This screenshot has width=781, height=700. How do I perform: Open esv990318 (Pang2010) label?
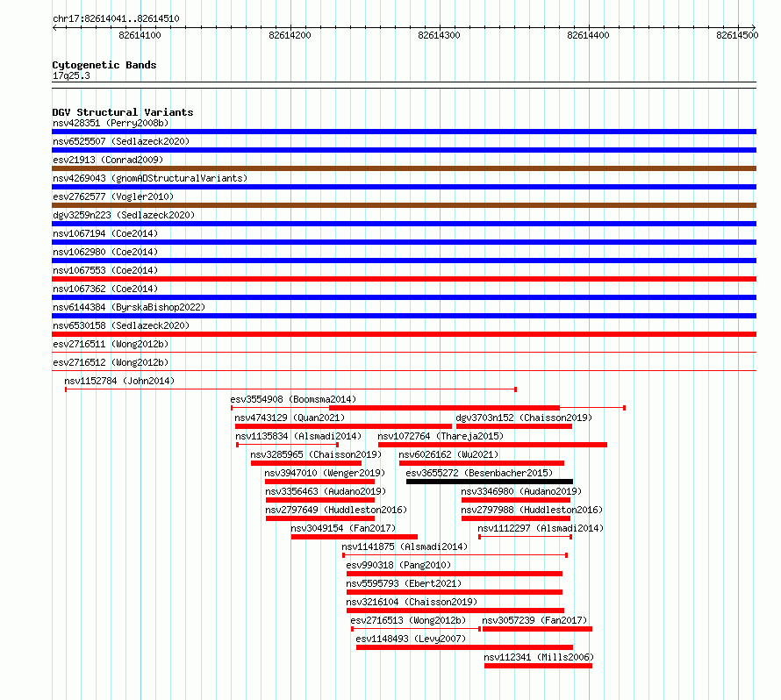tap(398, 565)
